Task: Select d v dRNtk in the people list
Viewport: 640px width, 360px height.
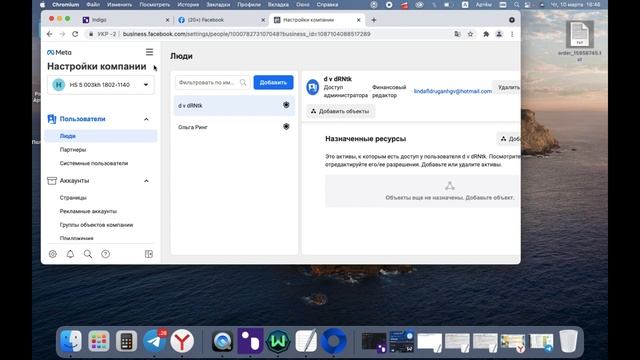Action: [x=234, y=105]
